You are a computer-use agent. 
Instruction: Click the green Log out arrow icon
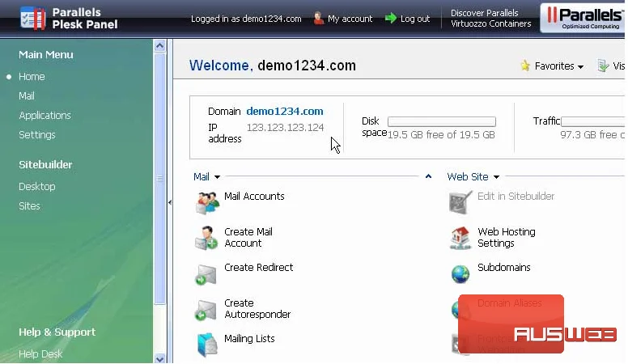391,19
